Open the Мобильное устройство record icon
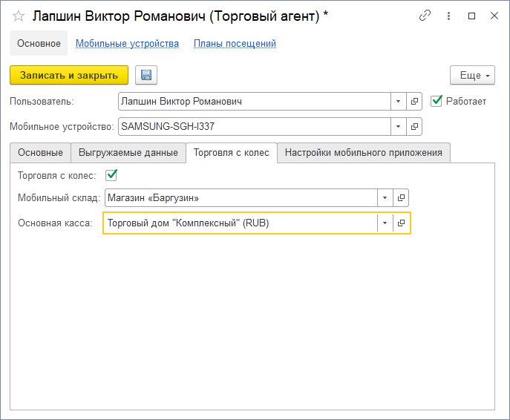 (414, 126)
